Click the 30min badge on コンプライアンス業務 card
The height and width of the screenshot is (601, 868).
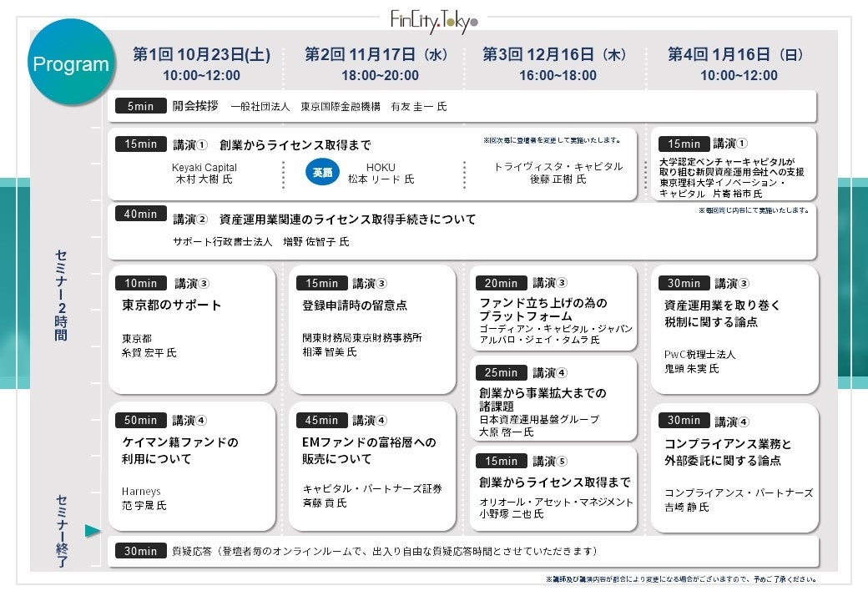point(684,420)
